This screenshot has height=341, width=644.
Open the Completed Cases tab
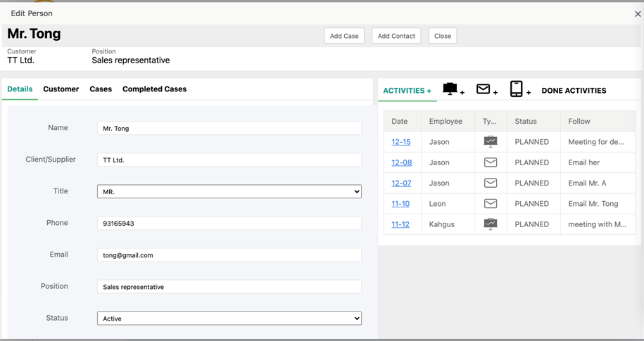(x=154, y=89)
